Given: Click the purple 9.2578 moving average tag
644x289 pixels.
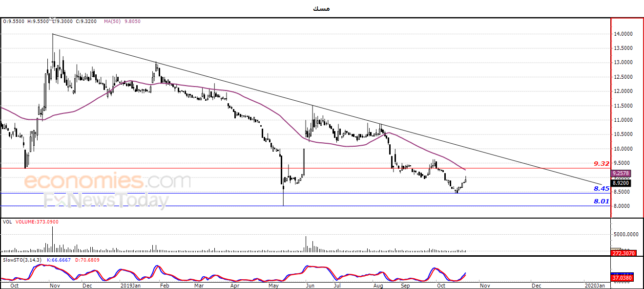Looking at the screenshot, I should [x=621, y=173].
